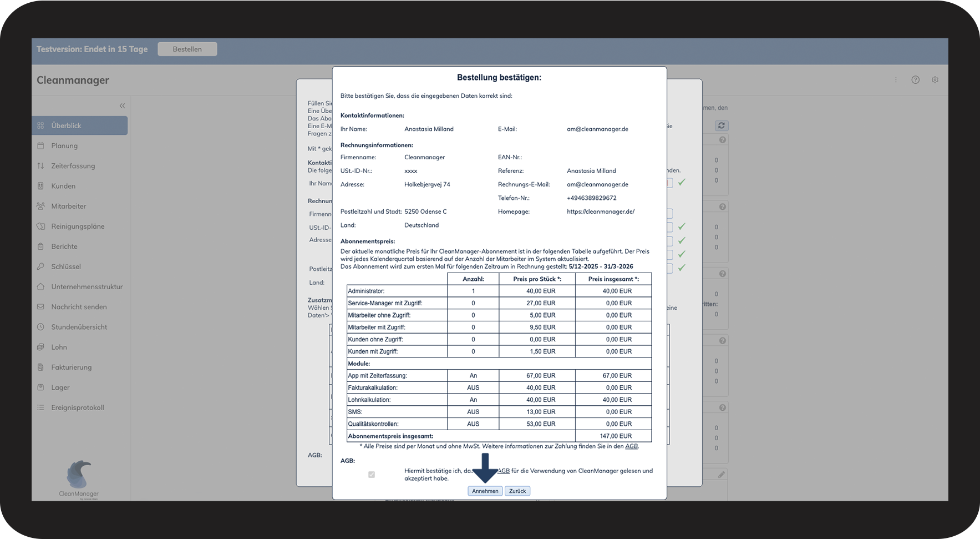Click the 'Lohnkalkulation:' row label
This screenshot has height=539, width=980.
(x=369, y=400)
